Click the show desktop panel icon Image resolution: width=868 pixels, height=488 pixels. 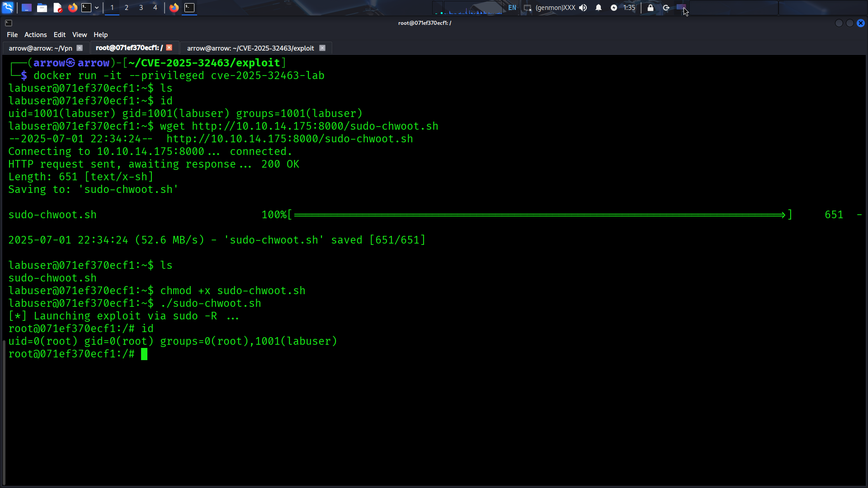[x=27, y=8]
